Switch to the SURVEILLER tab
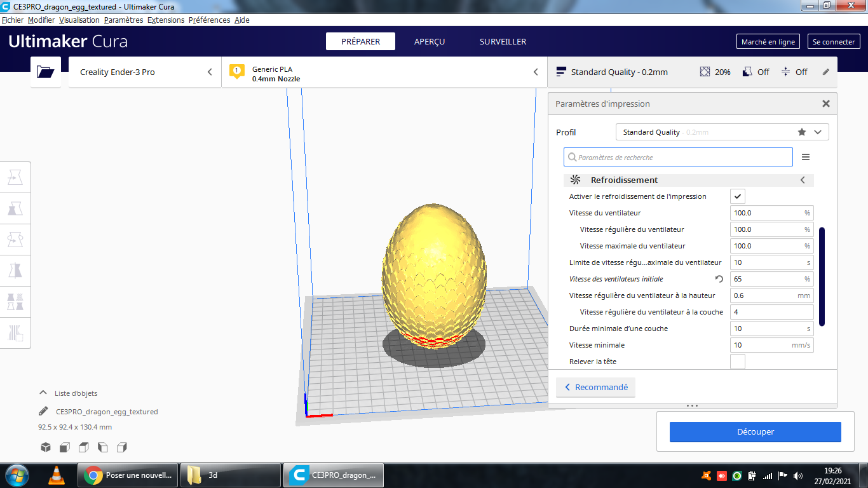Image resolution: width=868 pixels, height=488 pixels. click(503, 41)
